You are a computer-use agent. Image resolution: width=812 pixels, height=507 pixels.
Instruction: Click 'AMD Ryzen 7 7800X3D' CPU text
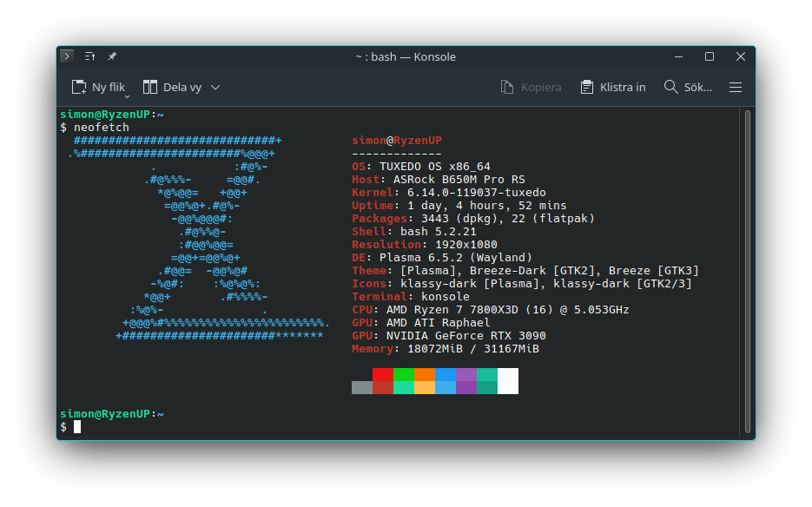tap(452, 310)
